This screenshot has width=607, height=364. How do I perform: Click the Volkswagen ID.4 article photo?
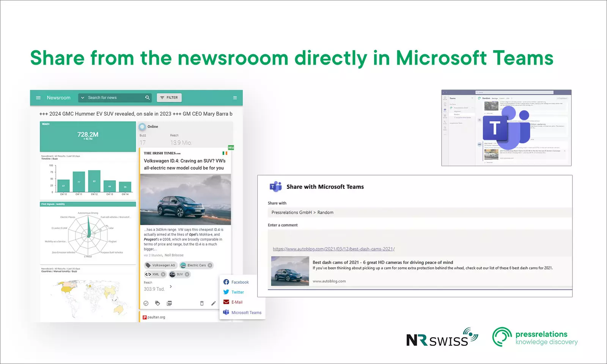pyautogui.click(x=186, y=199)
